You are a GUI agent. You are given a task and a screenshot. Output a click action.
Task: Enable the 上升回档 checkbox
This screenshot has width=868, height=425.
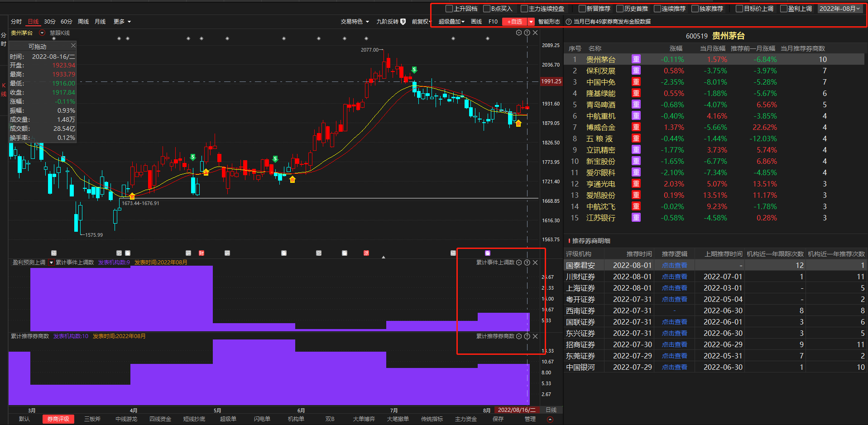point(449,9)
